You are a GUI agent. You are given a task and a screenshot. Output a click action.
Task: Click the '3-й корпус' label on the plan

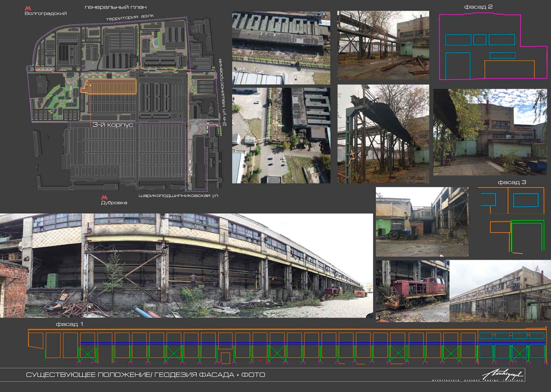(113, 125)
